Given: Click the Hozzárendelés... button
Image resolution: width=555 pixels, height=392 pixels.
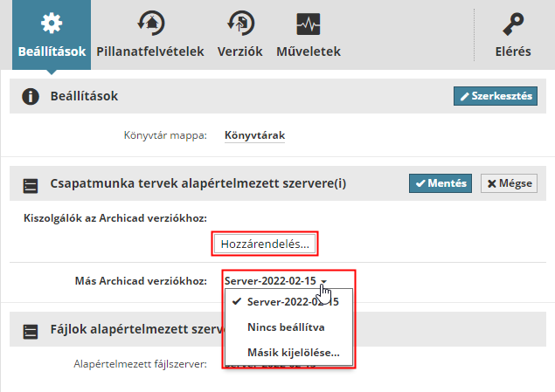Looking at the screenshot, I should coord(265,244).
